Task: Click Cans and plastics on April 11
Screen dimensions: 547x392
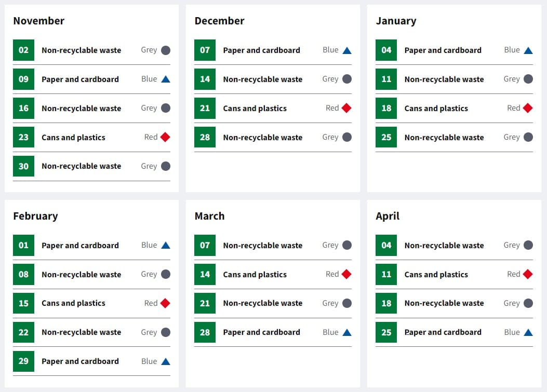Action: pyautogui.click(x=436, y=275)
